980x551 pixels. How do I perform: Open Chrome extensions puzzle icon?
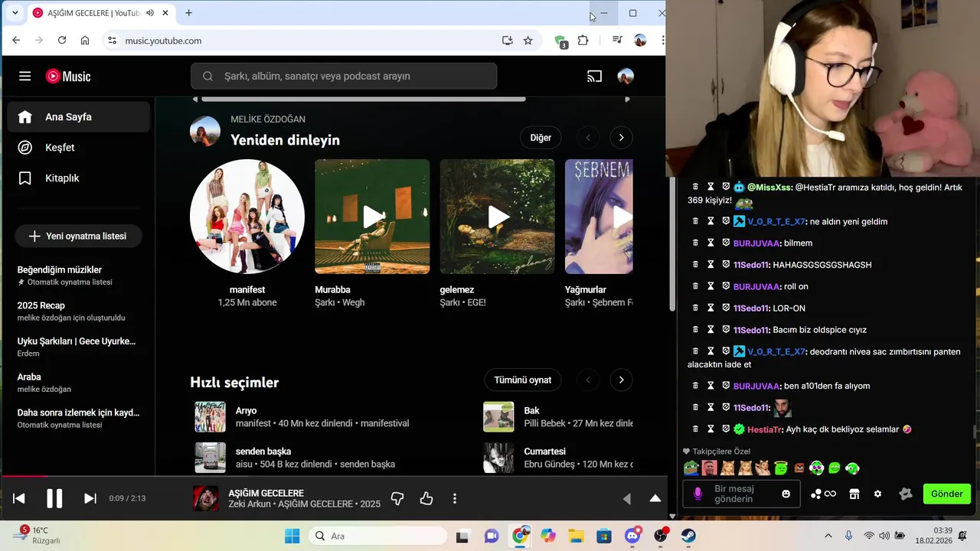(x=583, y=41)
